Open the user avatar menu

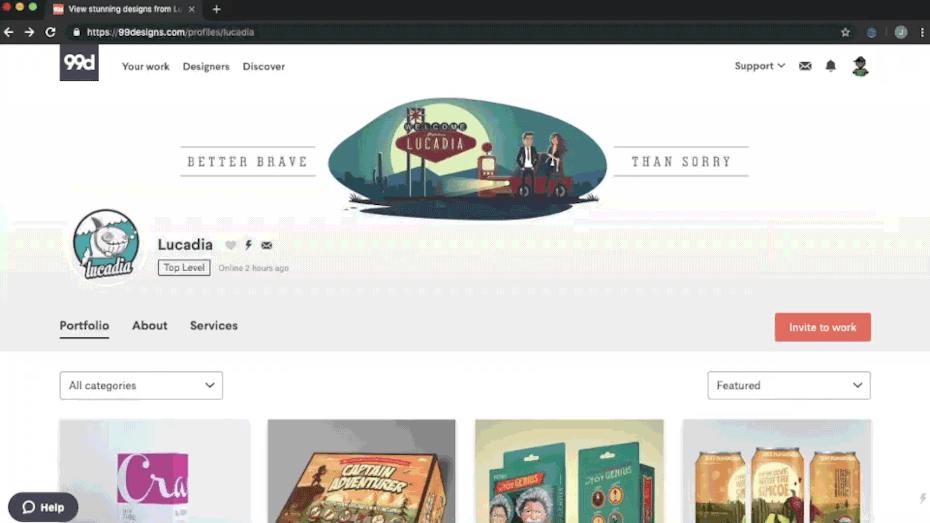pyautogui.click(x=860, y=67)
